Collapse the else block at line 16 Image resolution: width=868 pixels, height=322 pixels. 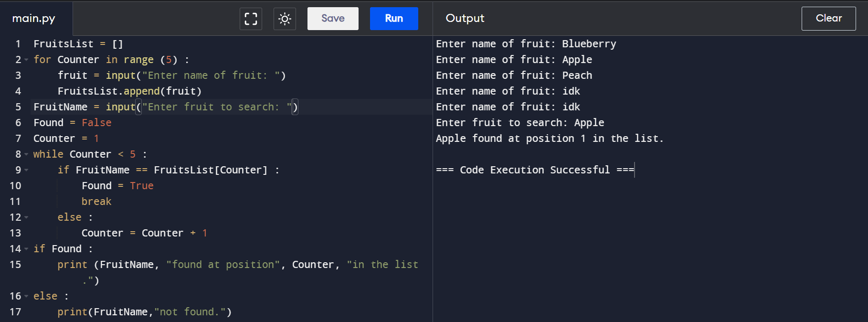pyautogui.click(x=26, y=296)
